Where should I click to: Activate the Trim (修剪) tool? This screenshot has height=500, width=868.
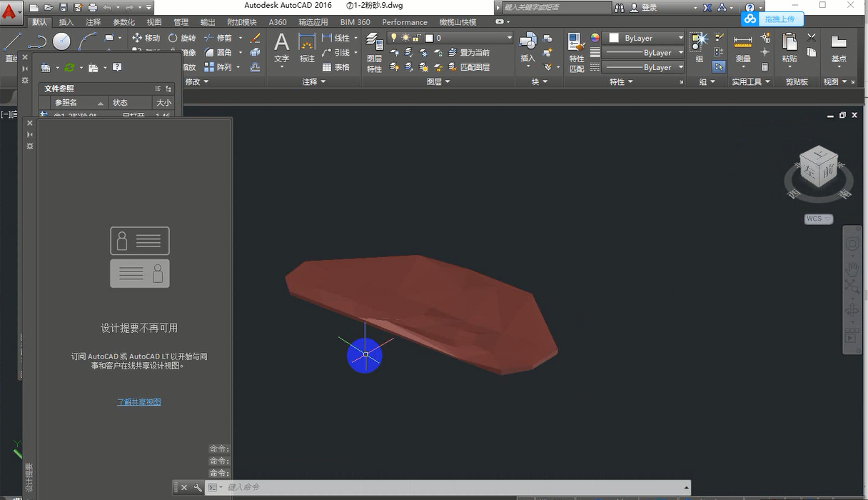pos(218,38)
